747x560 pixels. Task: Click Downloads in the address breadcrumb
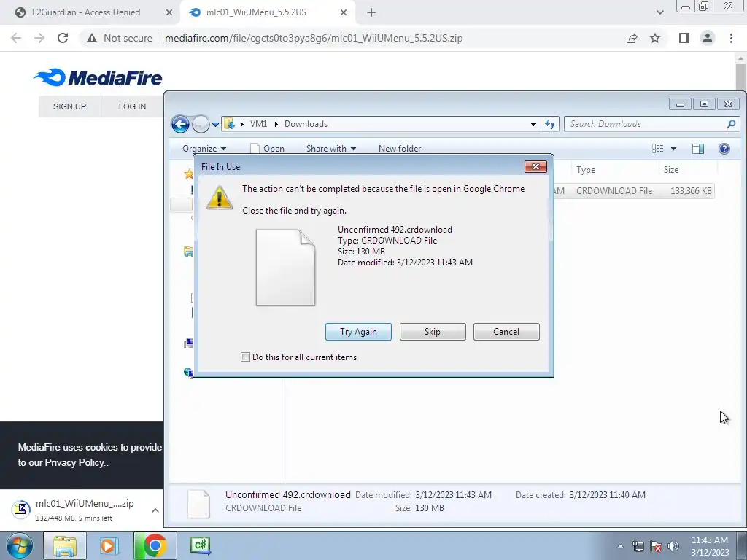[306, 124]
